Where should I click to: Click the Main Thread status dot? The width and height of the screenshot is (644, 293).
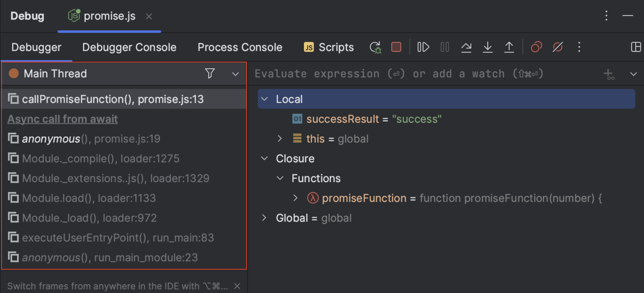14,73
